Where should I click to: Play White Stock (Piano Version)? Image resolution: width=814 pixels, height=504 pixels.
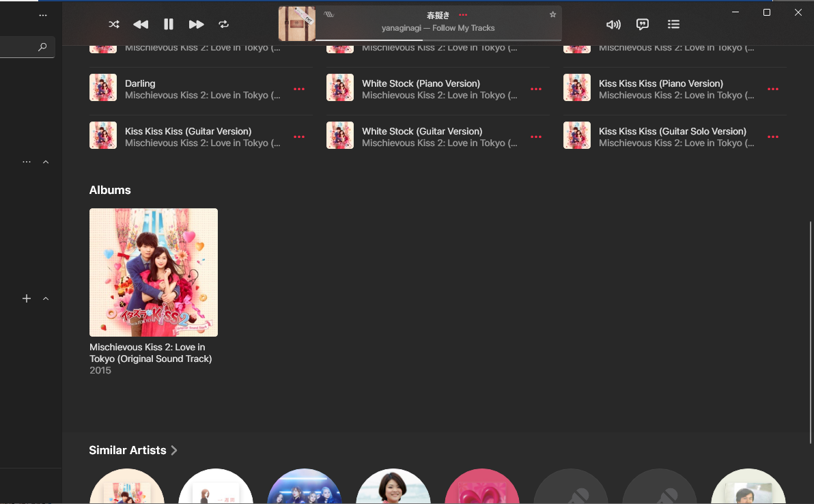tap(421, 83)
